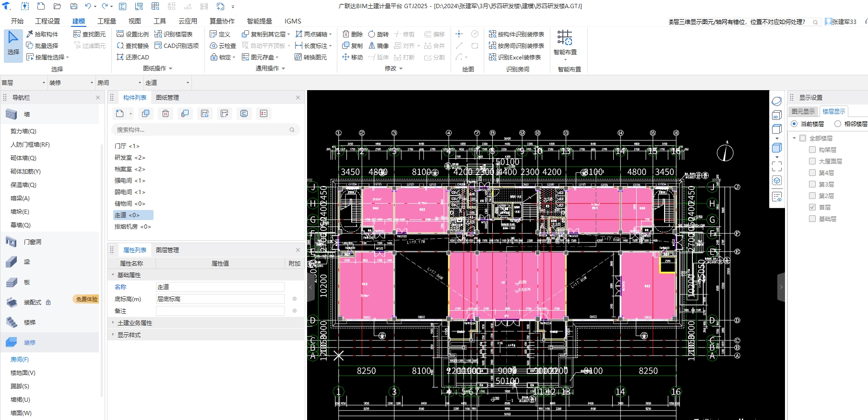868x420 pixels.
Task: Select the 镜像 mirror tool
Action: [x=379, y=46]
